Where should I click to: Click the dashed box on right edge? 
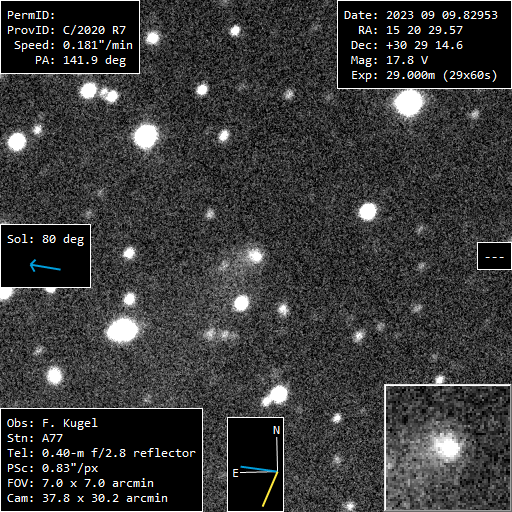pyautogui.click(x=494, y=256)
